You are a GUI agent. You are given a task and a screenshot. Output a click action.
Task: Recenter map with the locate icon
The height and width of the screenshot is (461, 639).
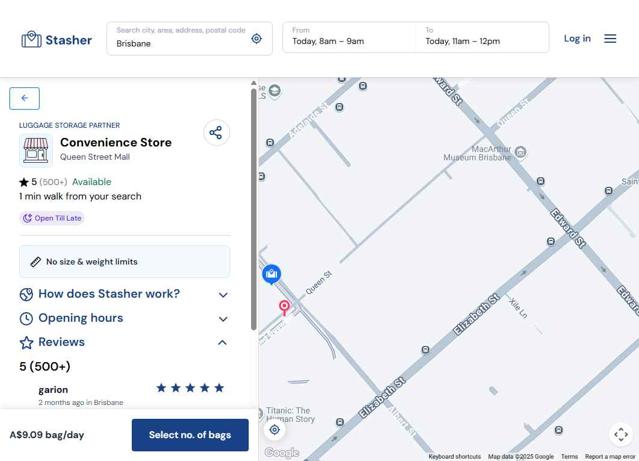[275, 430]
